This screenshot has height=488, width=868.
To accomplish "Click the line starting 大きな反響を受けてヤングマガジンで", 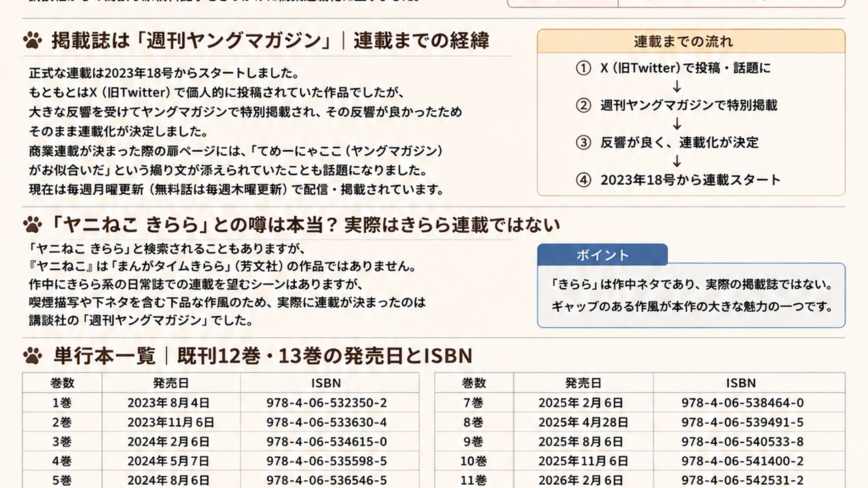I will click(x=245, y=112).
